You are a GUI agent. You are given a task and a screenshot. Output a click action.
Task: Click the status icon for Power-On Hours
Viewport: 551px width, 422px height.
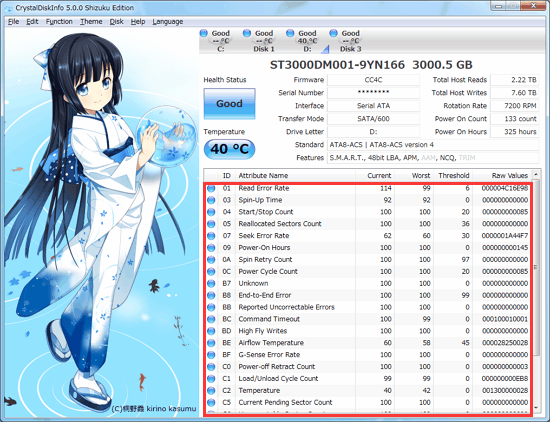211,248
